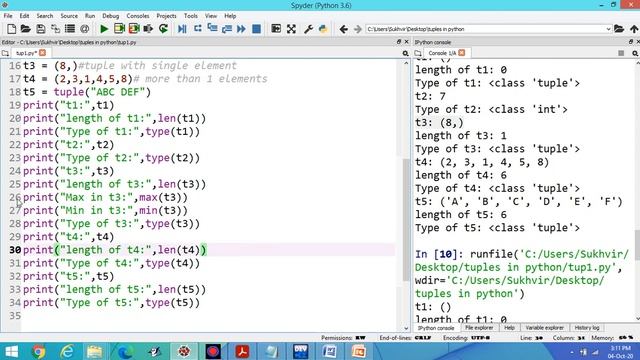Open the View menu
The height and width of the screenshot is (360, 640).
click(x=211, y=16)
